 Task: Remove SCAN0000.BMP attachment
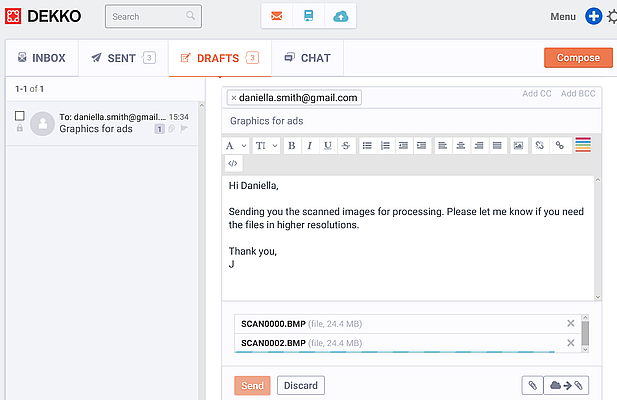tap(571, 323)
